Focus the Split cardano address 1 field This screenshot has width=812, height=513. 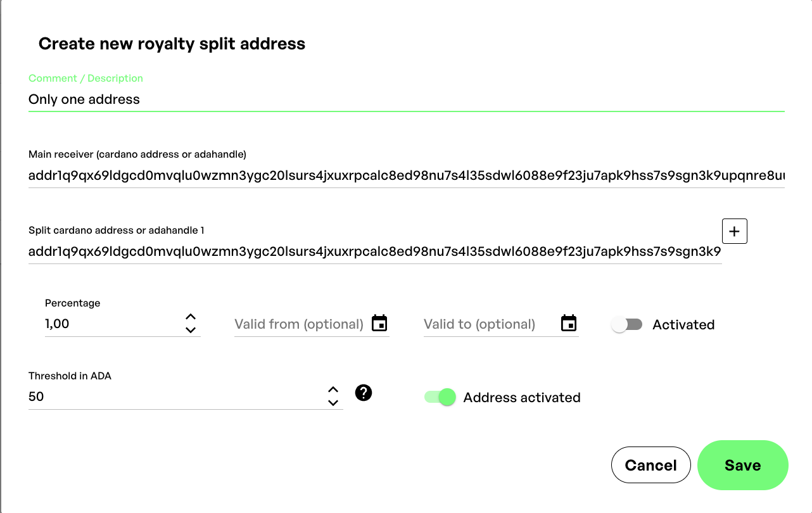tap(374, 252)
